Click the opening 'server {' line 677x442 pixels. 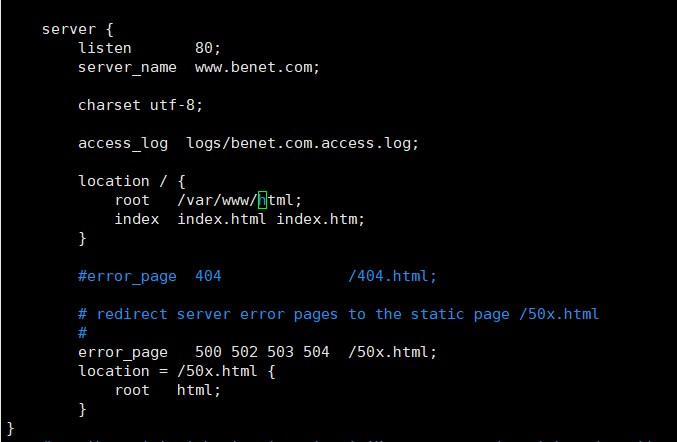click(78, 29)
